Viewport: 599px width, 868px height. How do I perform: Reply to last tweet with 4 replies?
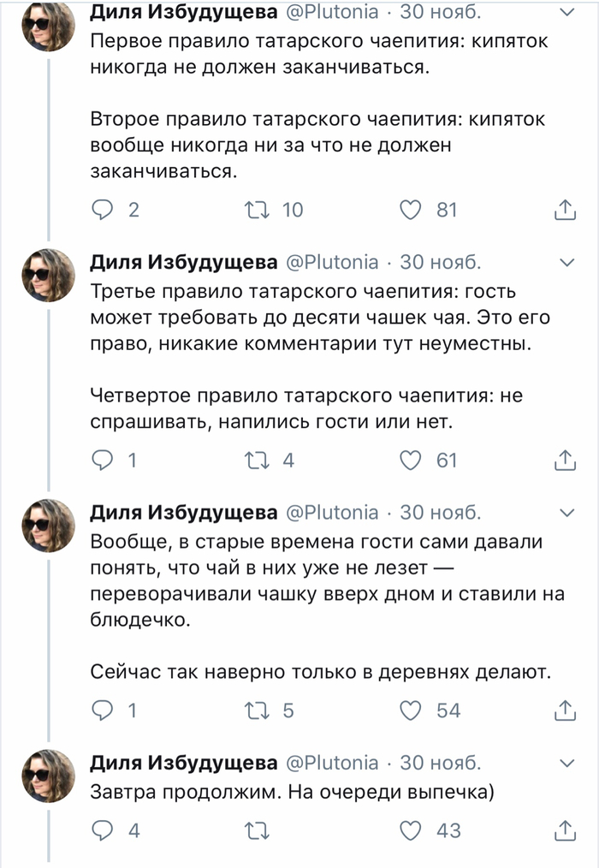coord(103,829)
